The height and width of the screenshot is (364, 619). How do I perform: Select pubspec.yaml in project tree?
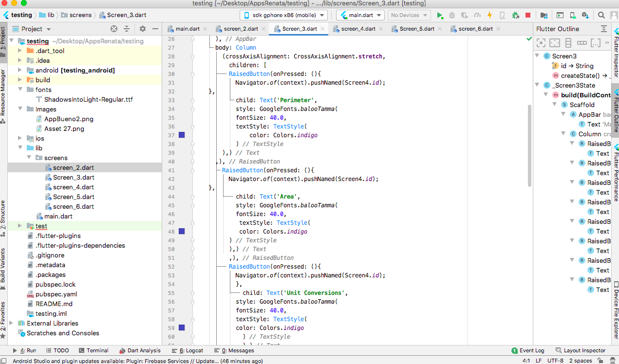[56, 294]
